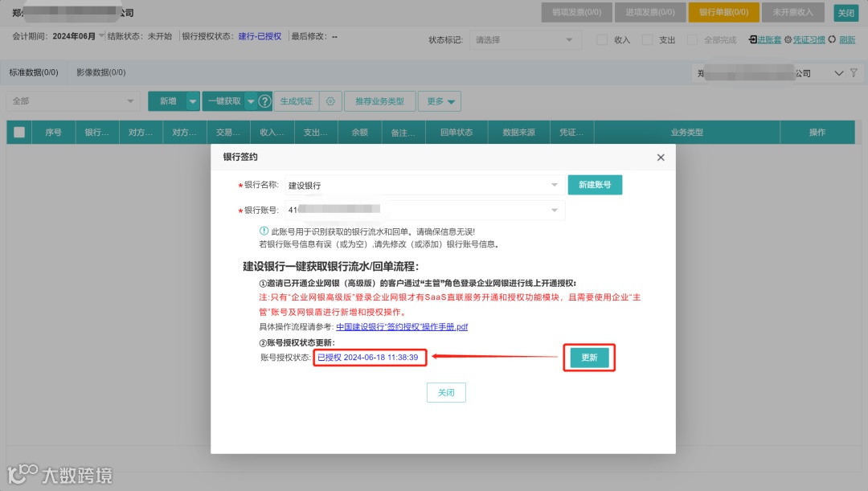Open the 银行账号 dropdown
Image resolution: width=868 pixels, height=491 pixels.
425,210
